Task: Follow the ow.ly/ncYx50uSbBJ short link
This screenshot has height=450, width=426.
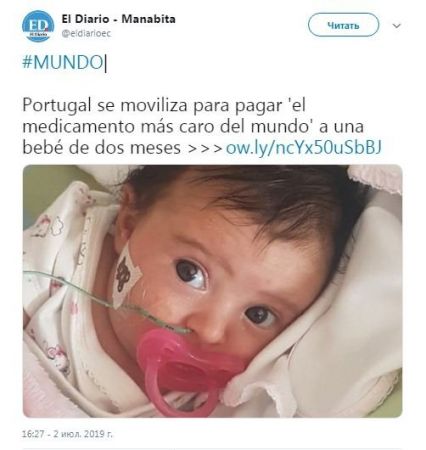Action: [303, 147]
